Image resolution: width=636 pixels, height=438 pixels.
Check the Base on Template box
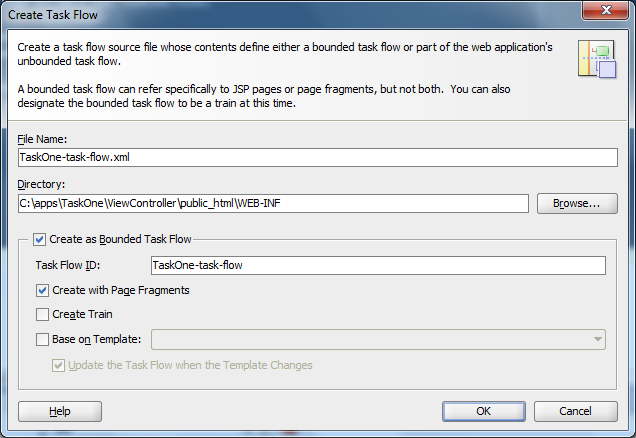pos(43,339)
